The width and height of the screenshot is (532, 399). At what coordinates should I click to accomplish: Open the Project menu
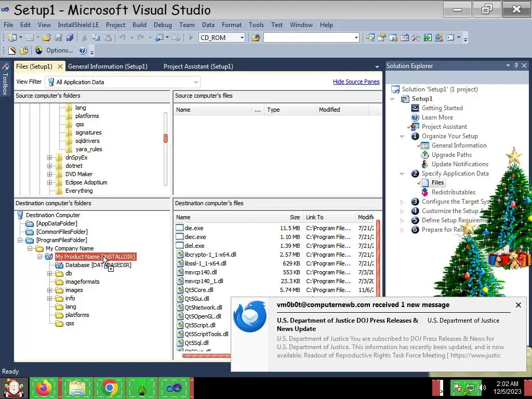pyautogui.click(x=115, y=25)
